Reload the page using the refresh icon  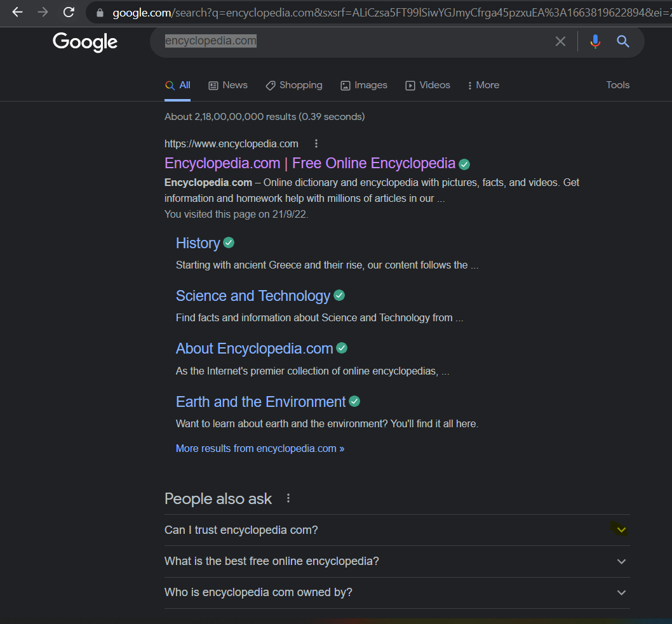click(x=69, y=11)
